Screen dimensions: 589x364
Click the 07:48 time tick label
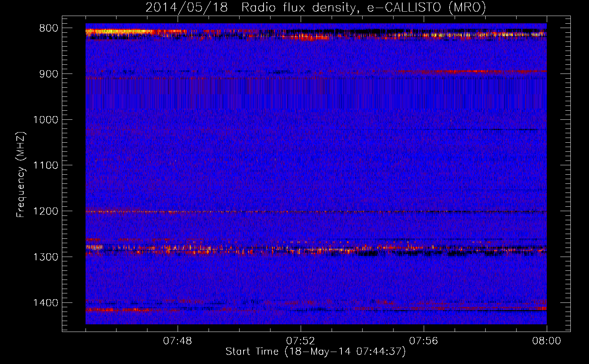(178, 341)
